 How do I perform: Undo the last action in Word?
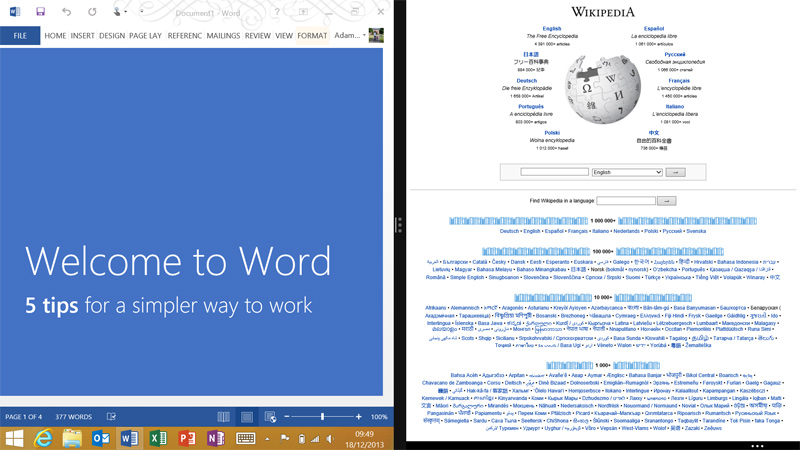(x=66, y=11)
